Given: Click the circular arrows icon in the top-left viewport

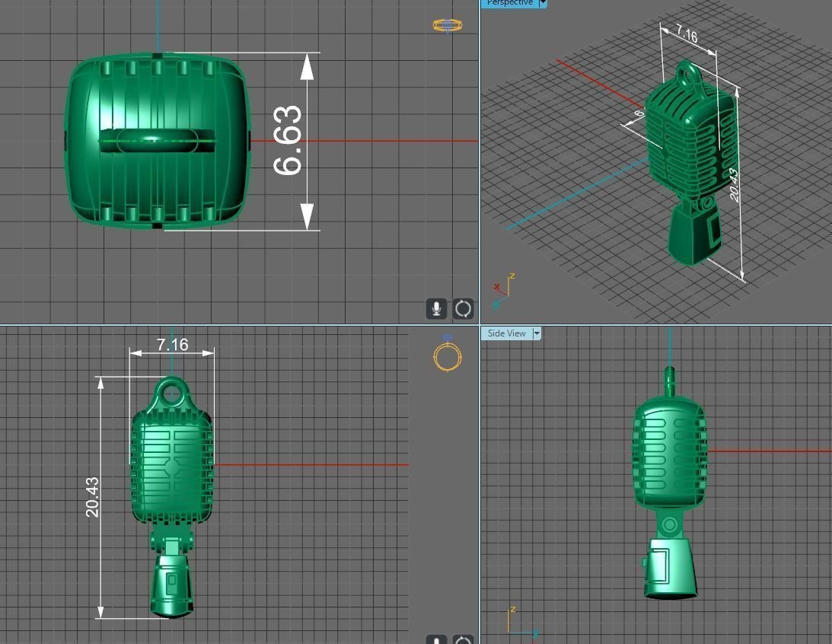Looking at the screenshot, I should [x=463, y=308].
